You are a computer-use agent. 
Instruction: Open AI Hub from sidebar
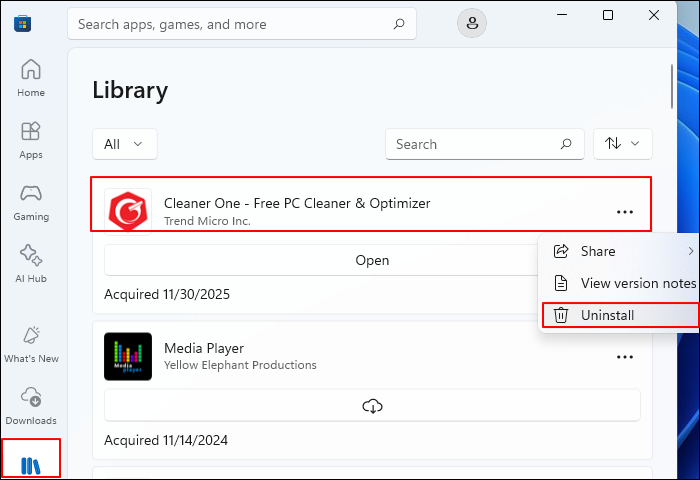[x=31, y=264]
